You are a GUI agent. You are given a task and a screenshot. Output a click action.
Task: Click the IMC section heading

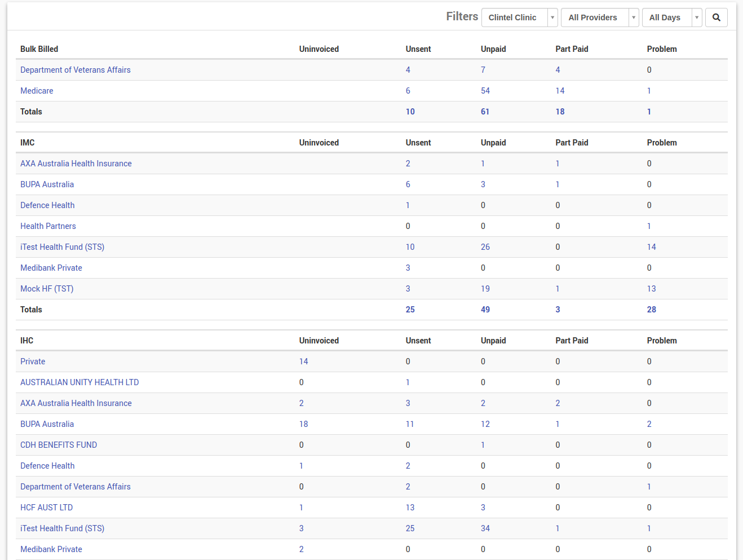[28, 143]
